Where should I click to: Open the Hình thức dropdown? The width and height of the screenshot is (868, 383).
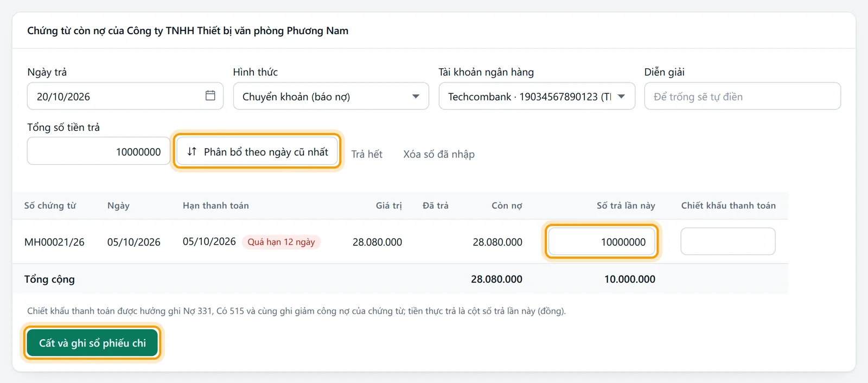click(331, 96)
